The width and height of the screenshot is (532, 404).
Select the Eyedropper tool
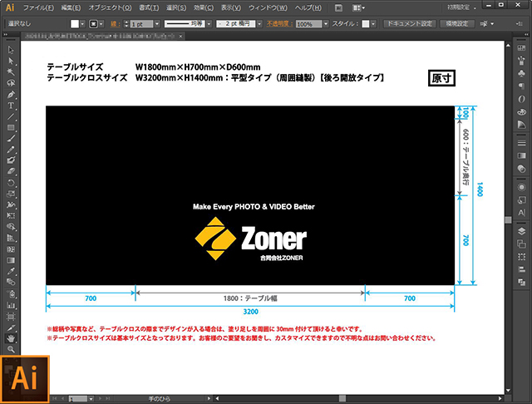point(11,271)
